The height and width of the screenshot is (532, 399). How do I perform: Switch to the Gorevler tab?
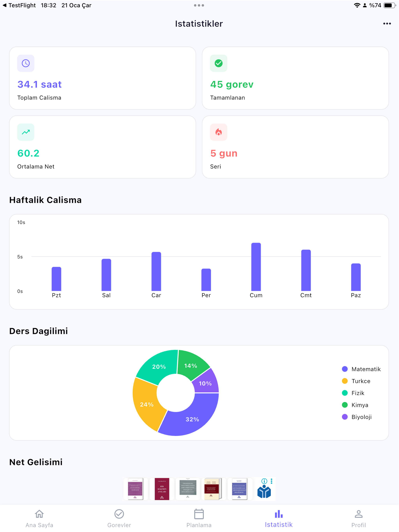click(119, 519)
